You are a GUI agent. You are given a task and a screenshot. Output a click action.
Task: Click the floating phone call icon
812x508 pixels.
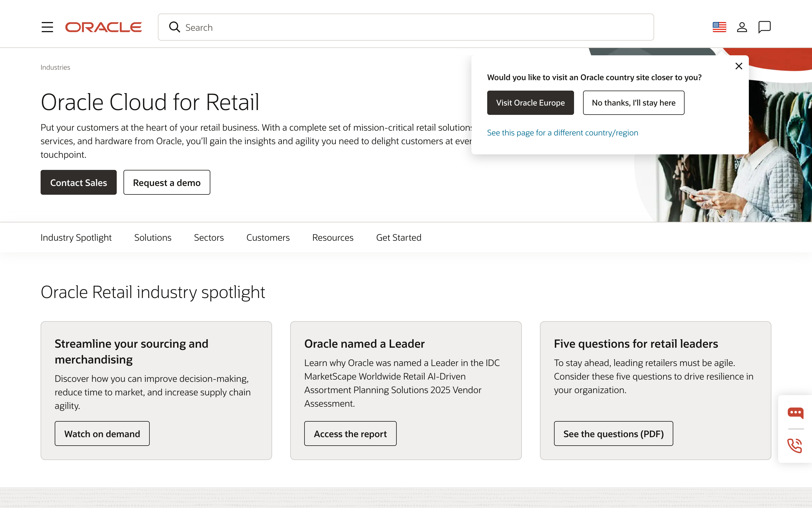coord(795,446)
